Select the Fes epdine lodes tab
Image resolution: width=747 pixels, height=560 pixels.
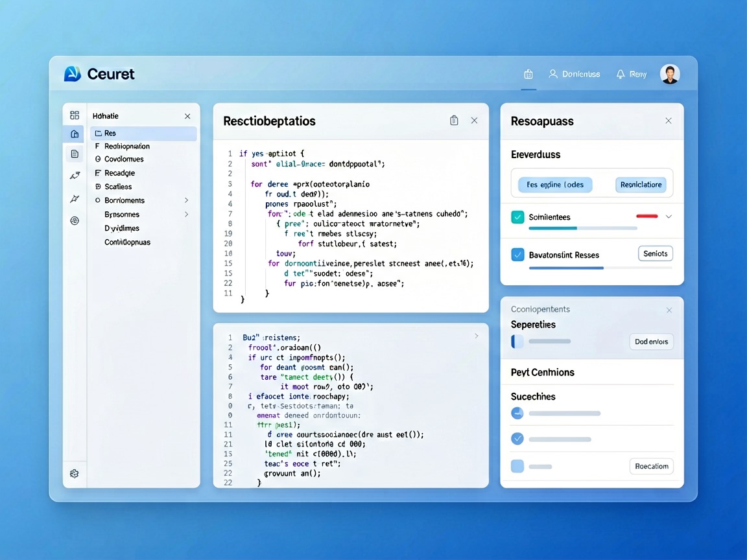[x=555, y=185]
